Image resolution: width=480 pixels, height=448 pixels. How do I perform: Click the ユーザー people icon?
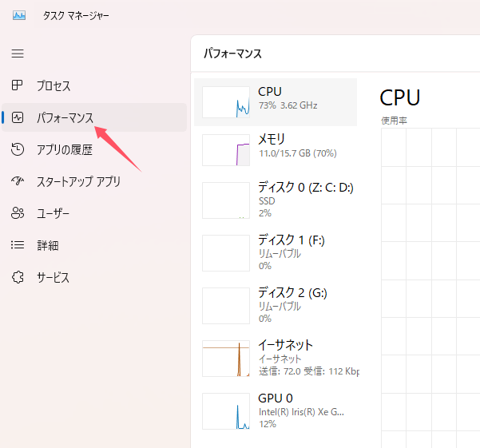(x=18, y=213)
